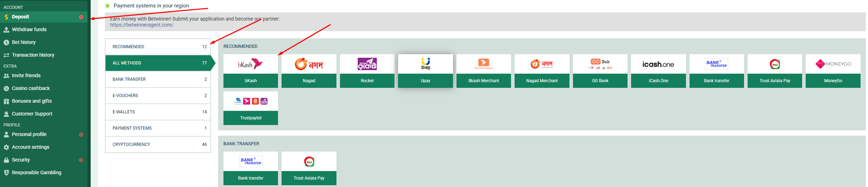Open the Cryptocurrency category tab
The height and width of the screenshot is (187, 868).
pos(158,144)
